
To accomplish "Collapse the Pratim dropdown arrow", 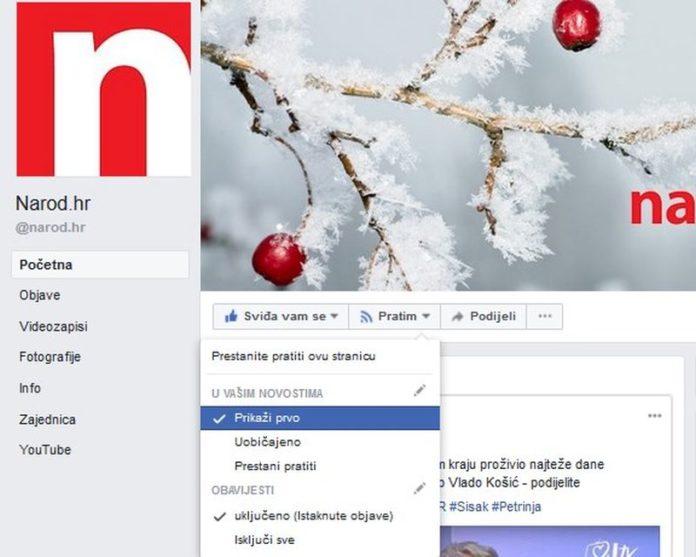I will [426, 316].
